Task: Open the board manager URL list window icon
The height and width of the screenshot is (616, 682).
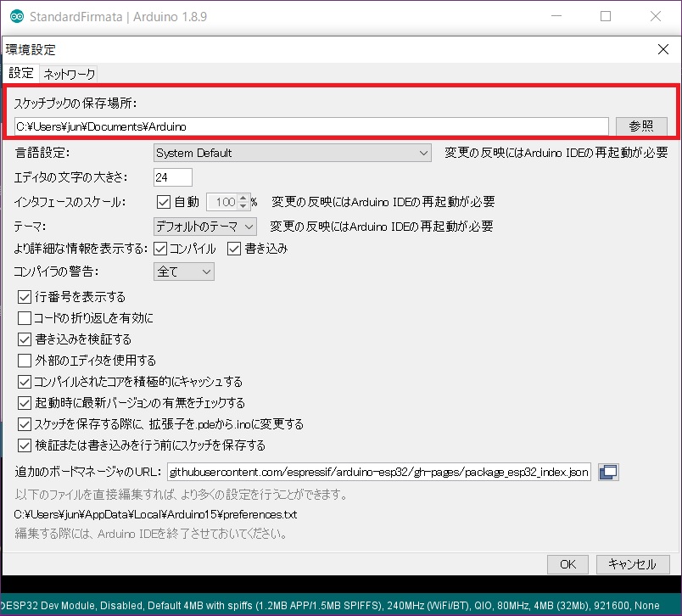Action: click(x=608, y=472)
